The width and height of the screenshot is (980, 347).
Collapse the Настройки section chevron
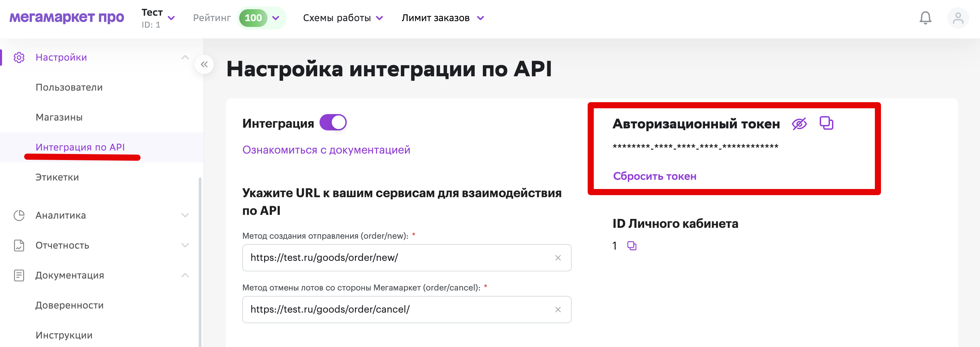pos(185,58)
